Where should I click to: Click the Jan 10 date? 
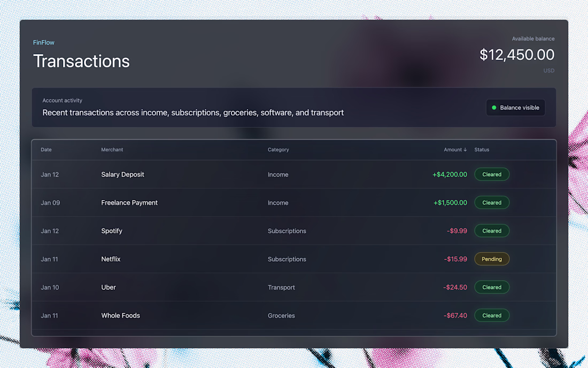point(50,287)
